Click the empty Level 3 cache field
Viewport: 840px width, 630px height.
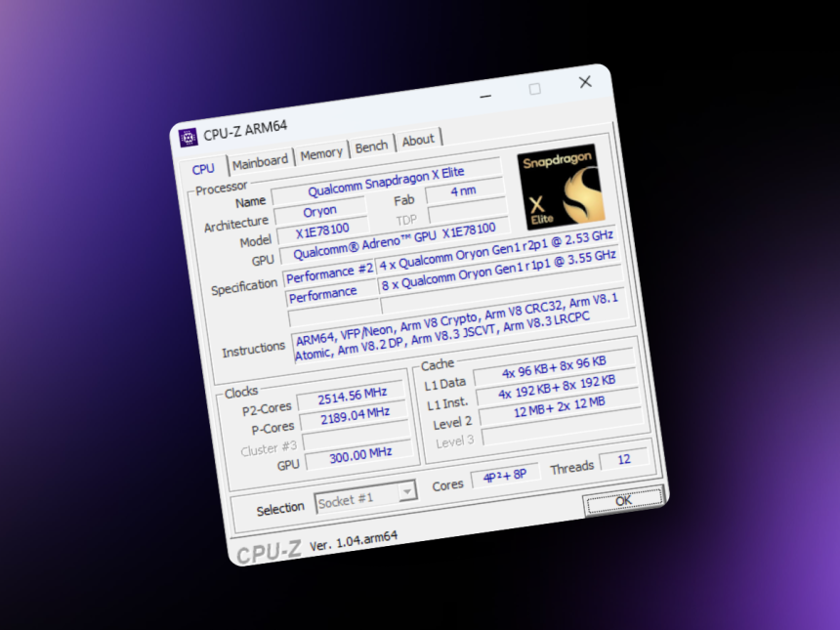click(x=563, y=427)
